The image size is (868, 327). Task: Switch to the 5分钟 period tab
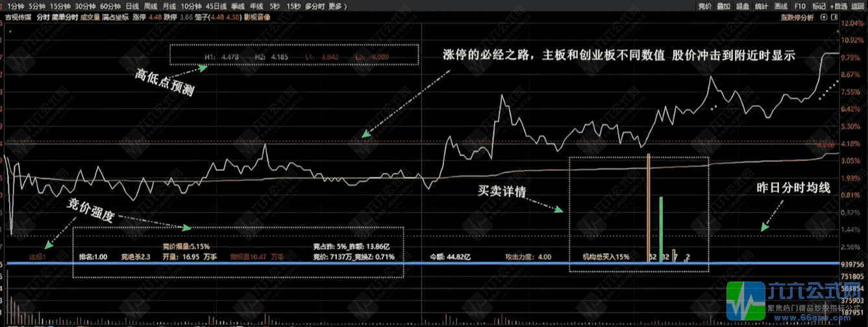(38, 6)
